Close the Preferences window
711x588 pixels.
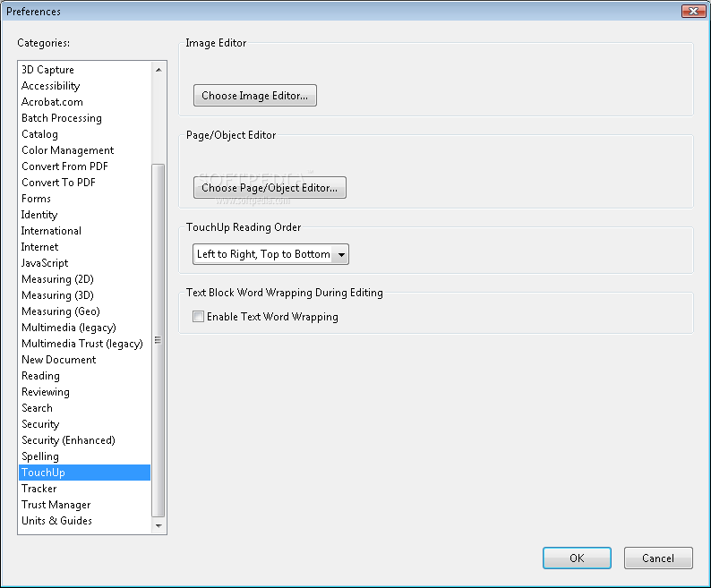point(693,11)
